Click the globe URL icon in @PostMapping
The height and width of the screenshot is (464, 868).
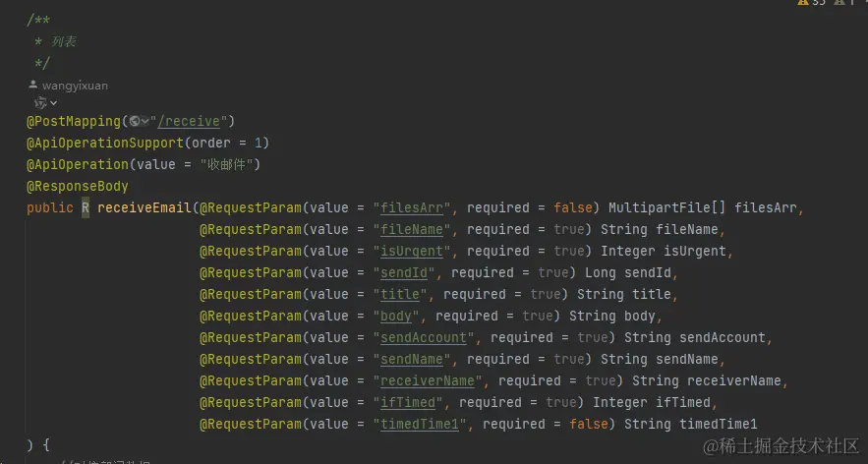[134, 121]
